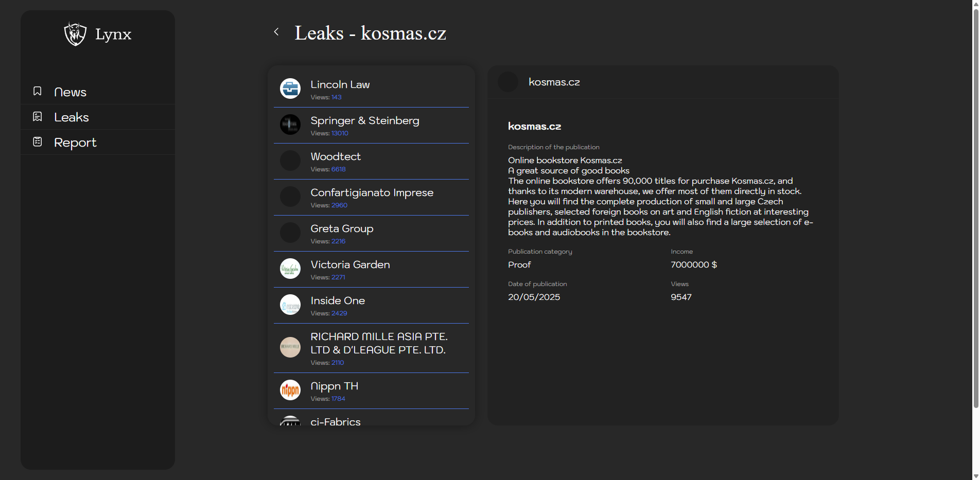Click the bookmark icon beside News
The image size is (980, 480).
tap(38, 91)
